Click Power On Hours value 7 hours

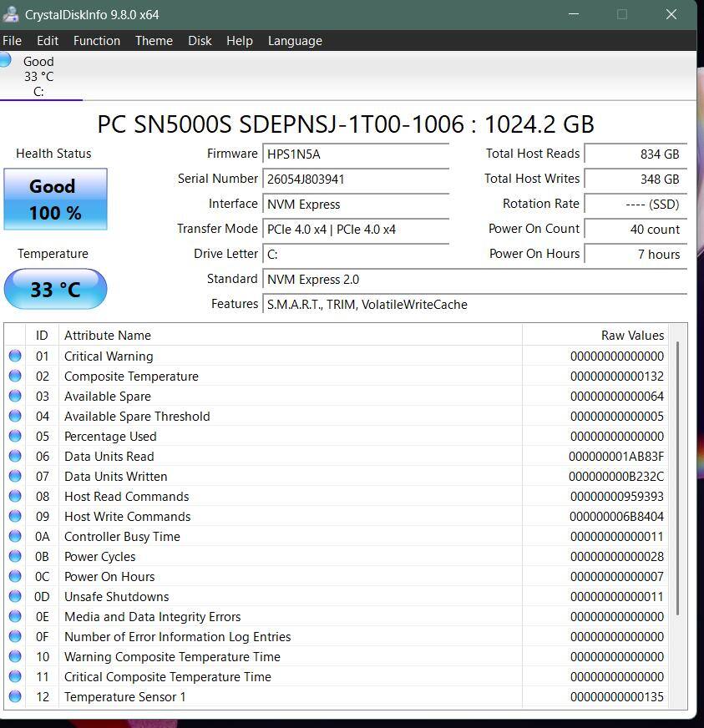636,255
